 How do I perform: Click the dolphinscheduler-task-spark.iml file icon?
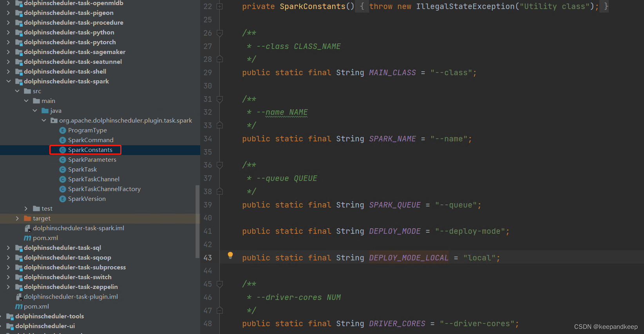click(x=27, y=228)
